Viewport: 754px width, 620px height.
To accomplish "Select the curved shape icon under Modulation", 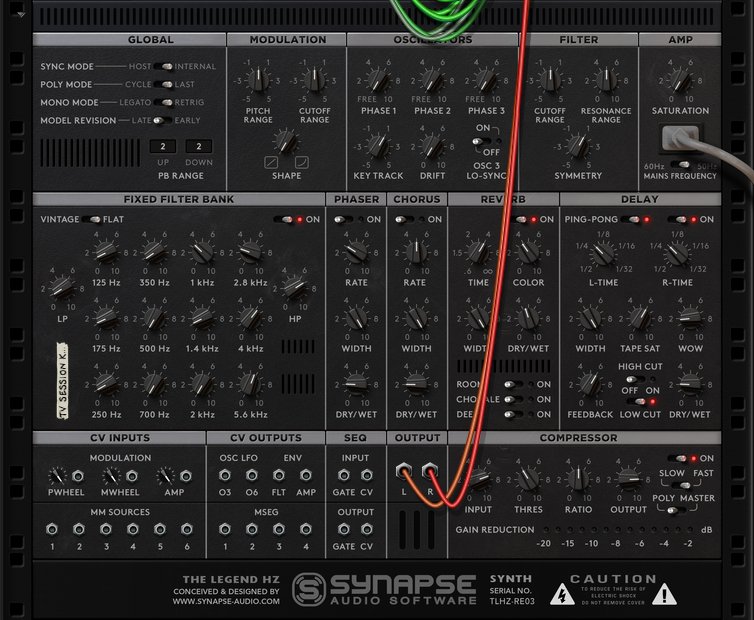I will [x=302, y=162].
